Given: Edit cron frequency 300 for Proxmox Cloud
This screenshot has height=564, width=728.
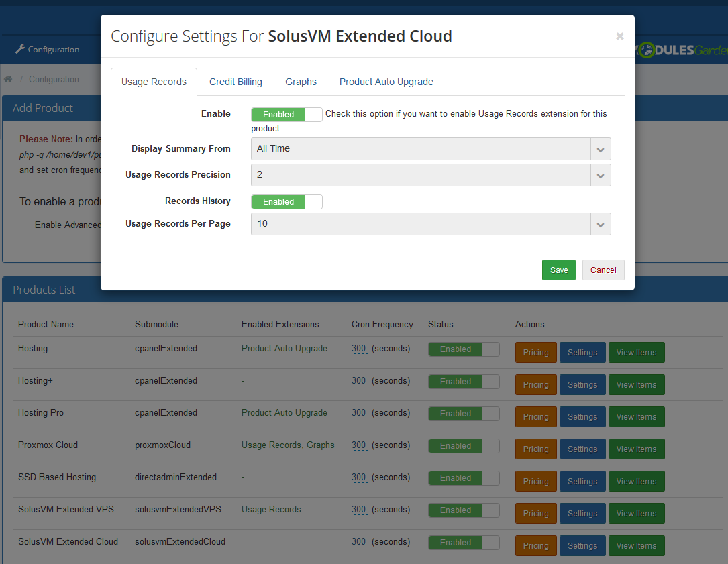Looking at the screenshot, I should [x=358, y=445].
